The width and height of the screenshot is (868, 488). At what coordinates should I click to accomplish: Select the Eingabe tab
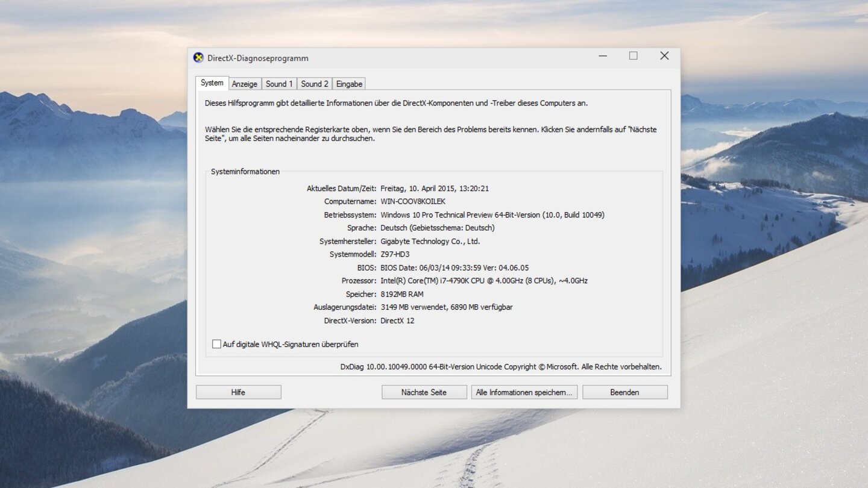tap(350, 84)
